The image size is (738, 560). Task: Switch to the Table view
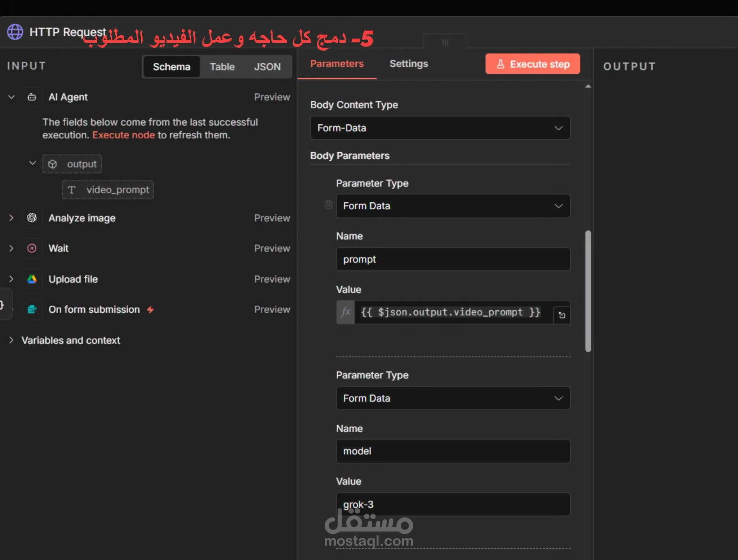pyautogui.click(x=222, y=67)
